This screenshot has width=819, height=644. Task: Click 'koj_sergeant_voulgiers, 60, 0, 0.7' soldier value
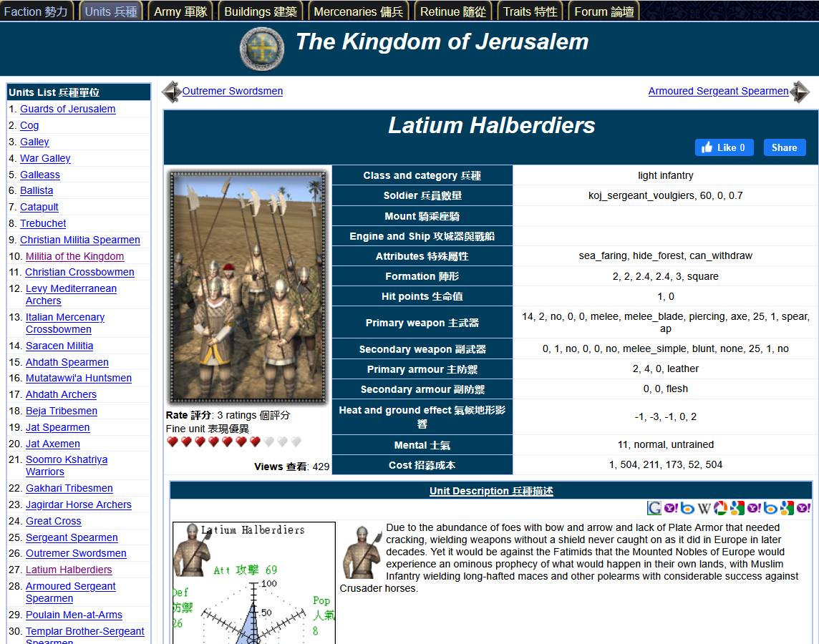tap(666, 196)
